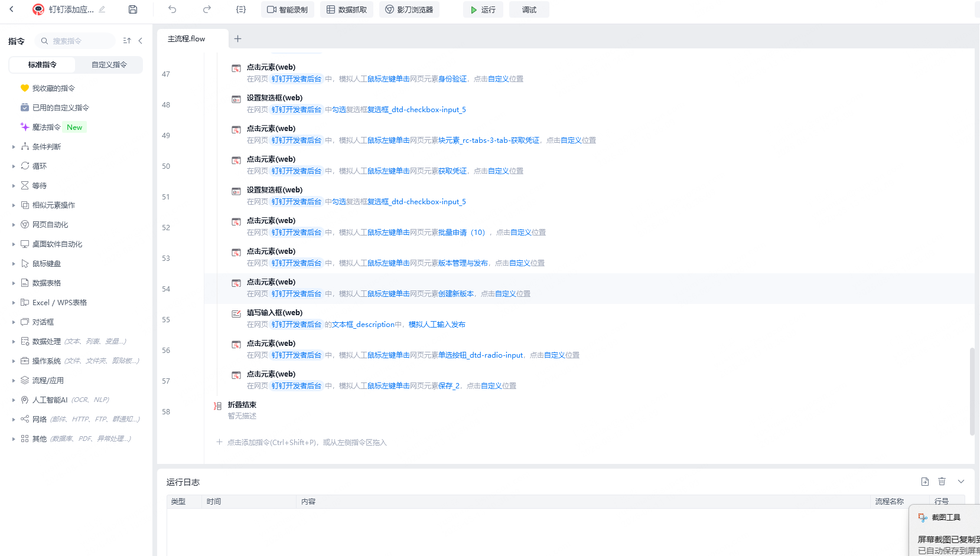Open the 批量申请（10） element link
980x556 pixels.
coord(463,233)
